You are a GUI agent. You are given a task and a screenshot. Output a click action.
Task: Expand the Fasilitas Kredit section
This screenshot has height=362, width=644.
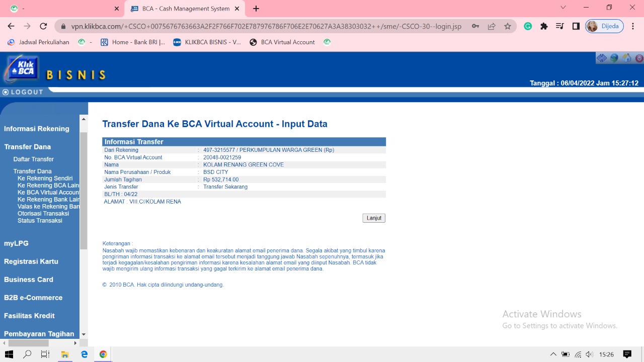coord(29,316)
